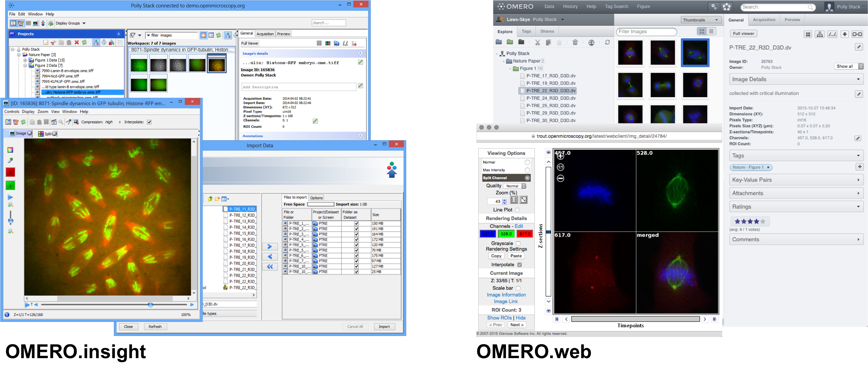Select the Max Intensity radio button
The width and height of the screenshot is (868, 366).
click(x=527, y=170)
